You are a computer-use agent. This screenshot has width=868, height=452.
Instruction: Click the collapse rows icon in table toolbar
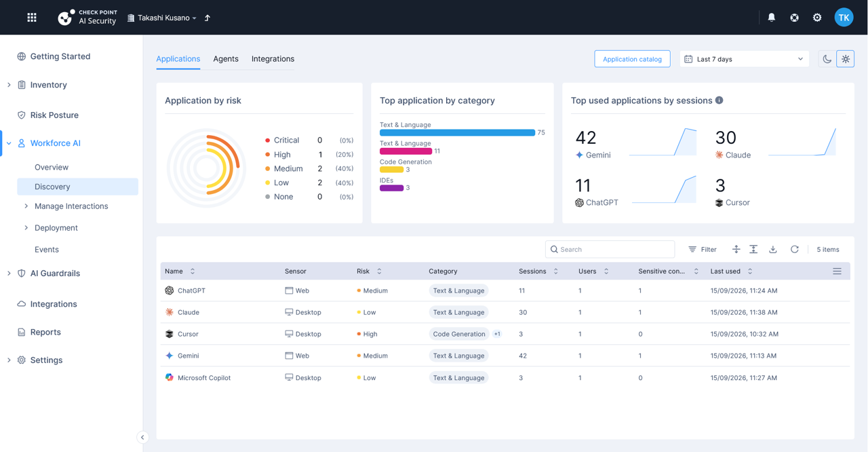coord(753,249)
